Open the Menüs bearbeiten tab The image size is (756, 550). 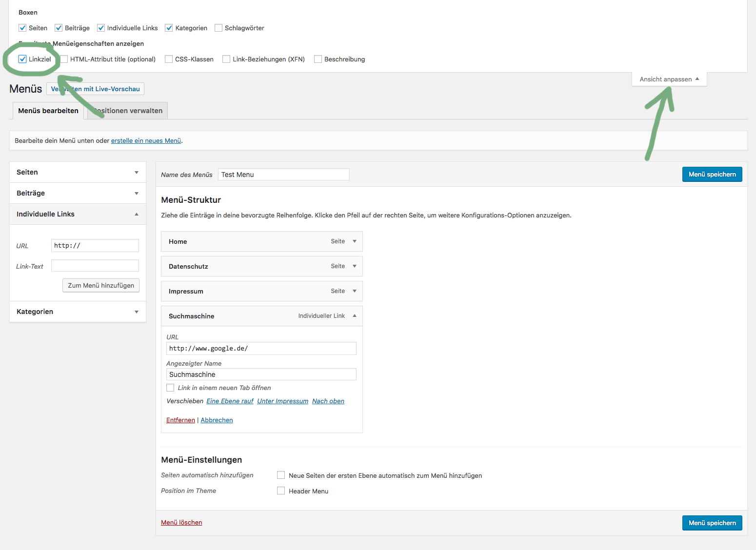click(x=48, y=111)
